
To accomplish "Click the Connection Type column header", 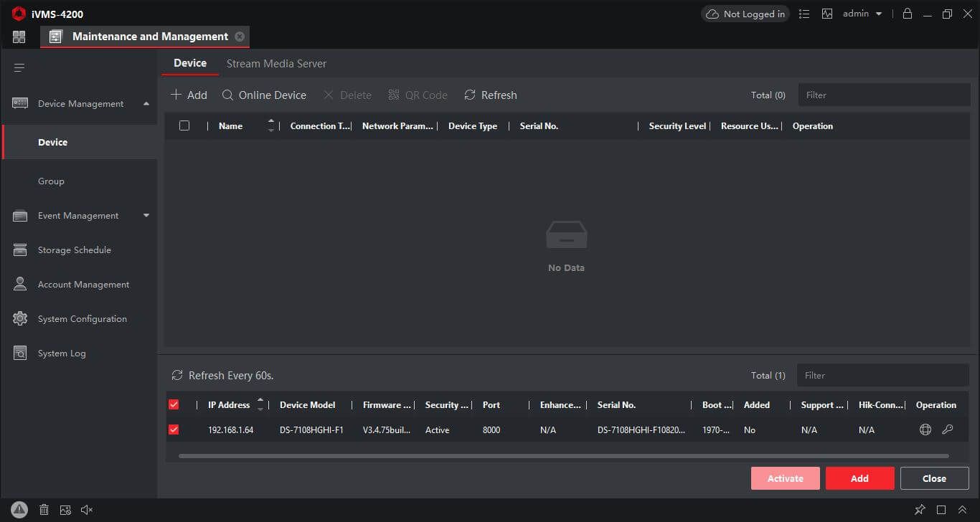I will click(x=320, y=126).
